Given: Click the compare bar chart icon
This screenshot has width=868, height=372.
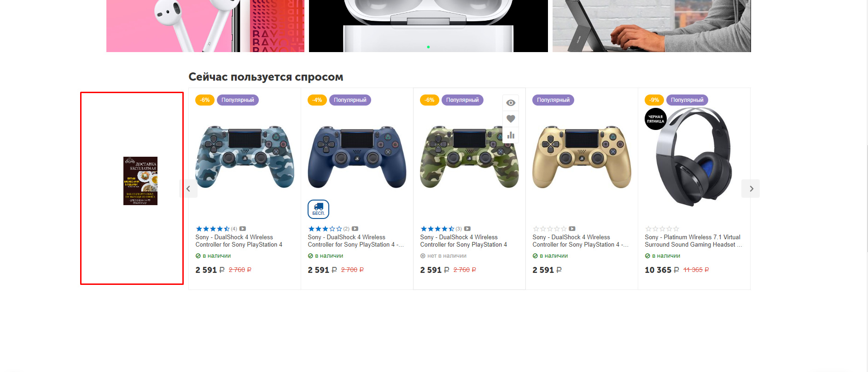Looking at the screenshot, I should [x=511, y=135].
